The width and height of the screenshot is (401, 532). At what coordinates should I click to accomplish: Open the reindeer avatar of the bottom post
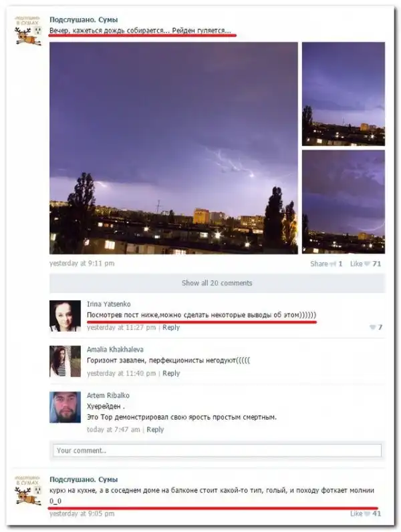28,491
